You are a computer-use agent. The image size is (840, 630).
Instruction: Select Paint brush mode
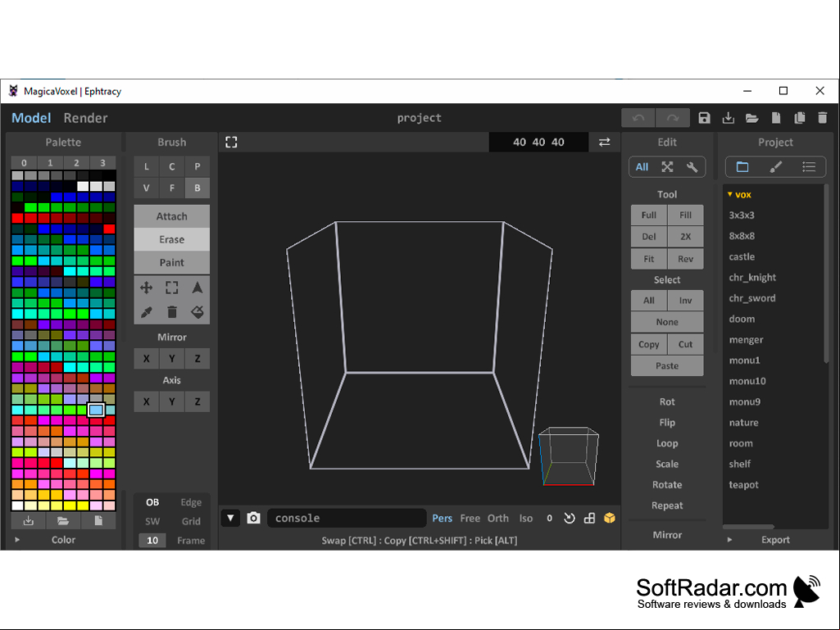pos(172,262)
